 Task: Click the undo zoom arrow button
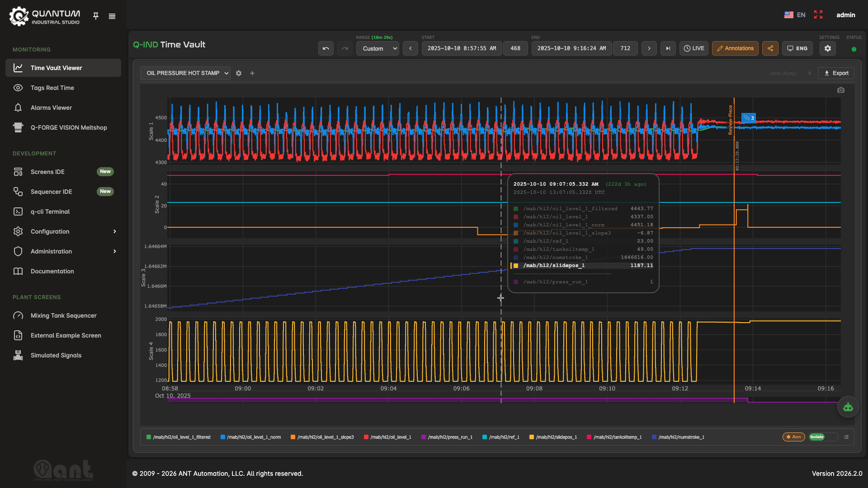(x=326, y=48)
